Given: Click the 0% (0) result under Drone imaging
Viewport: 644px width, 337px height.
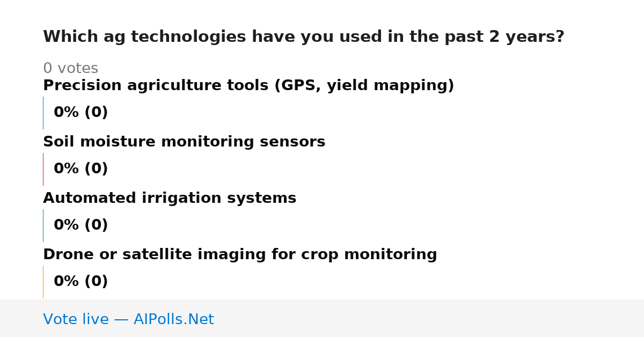Looking at the screenshot, I should point(81,282).
